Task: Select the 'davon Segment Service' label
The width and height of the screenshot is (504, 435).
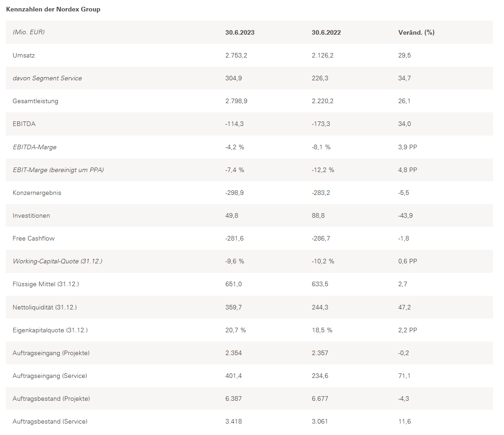Action: 47,78
